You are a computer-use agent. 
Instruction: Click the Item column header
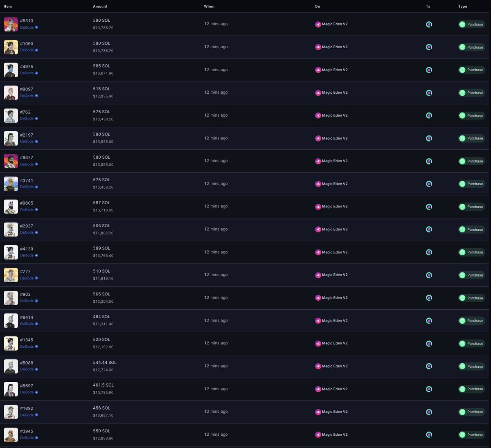click(8, 7)
